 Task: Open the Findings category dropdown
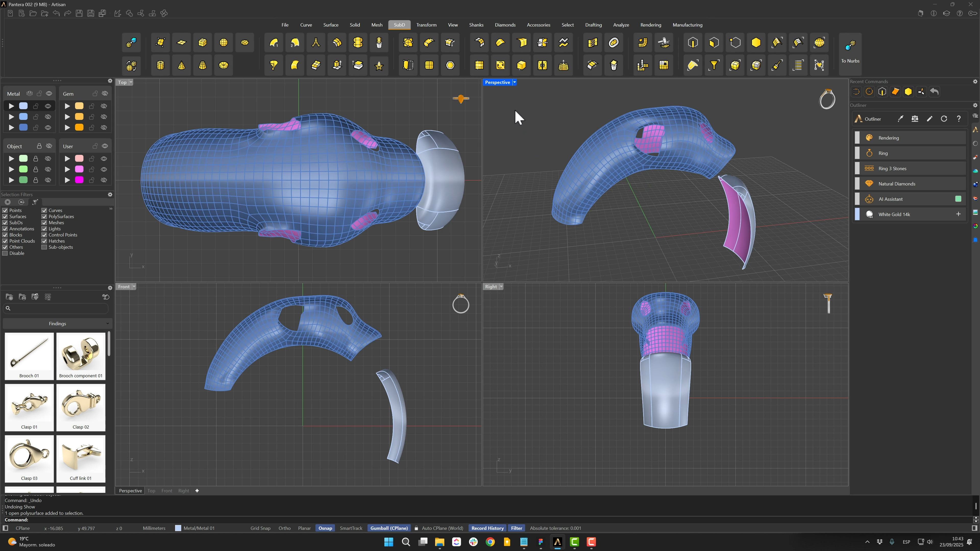57,324
